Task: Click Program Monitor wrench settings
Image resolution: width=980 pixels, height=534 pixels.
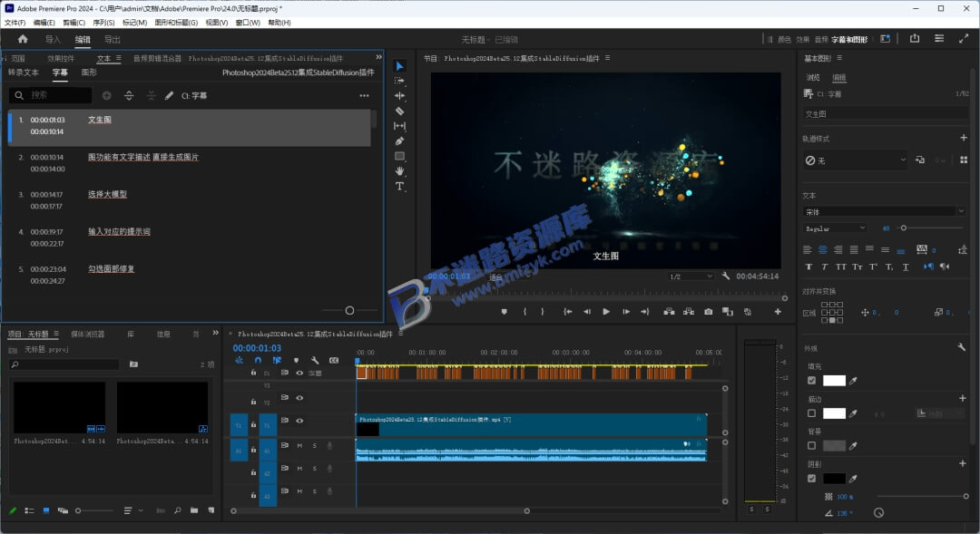Action: 726,276
